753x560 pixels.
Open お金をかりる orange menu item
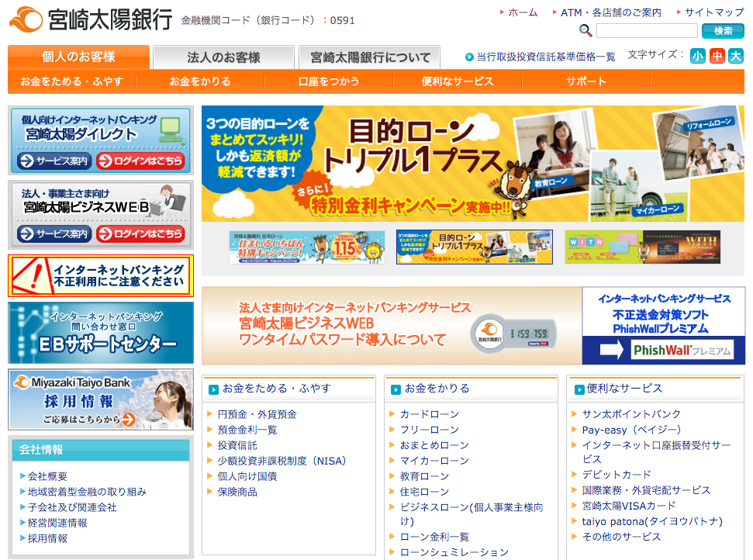tap(200, 81)
